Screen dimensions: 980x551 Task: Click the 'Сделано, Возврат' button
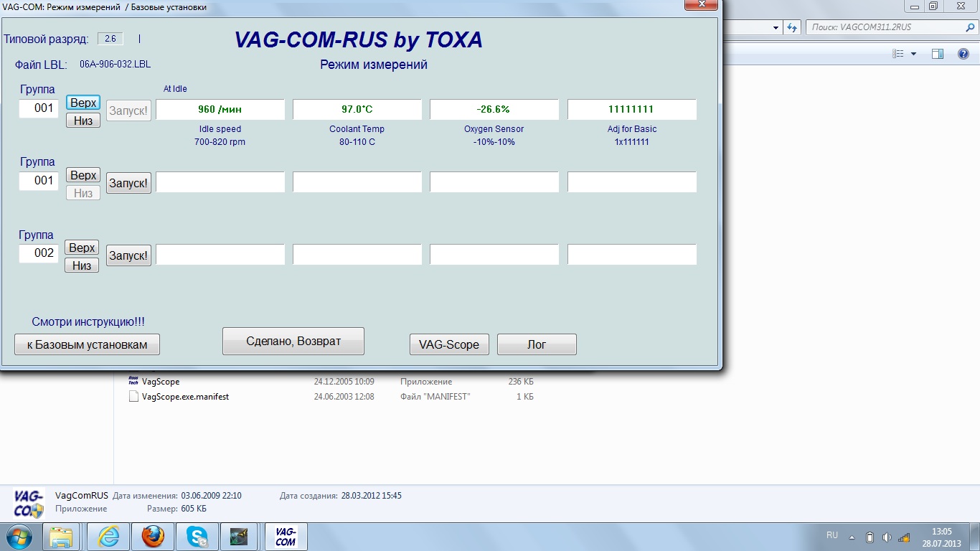293,342
